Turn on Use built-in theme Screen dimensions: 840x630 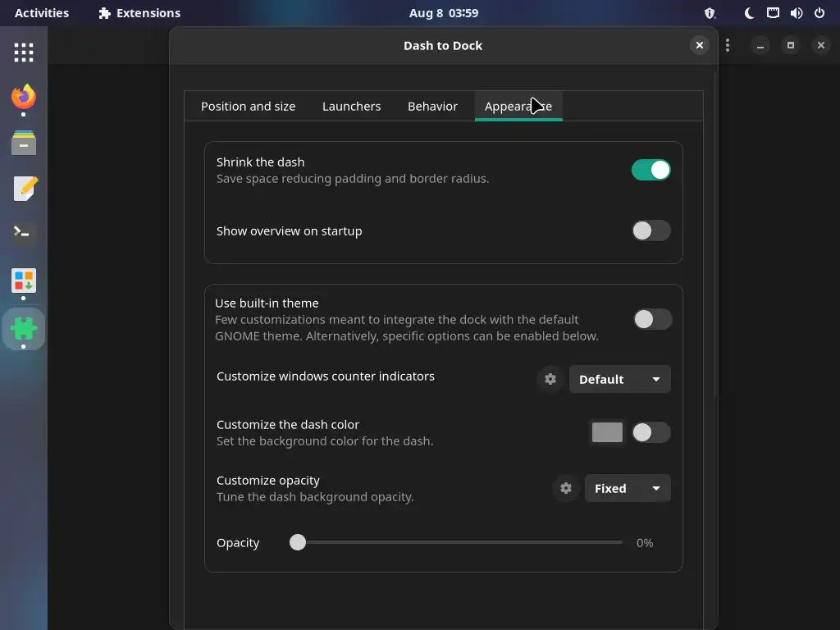click(x=652, y=319)
